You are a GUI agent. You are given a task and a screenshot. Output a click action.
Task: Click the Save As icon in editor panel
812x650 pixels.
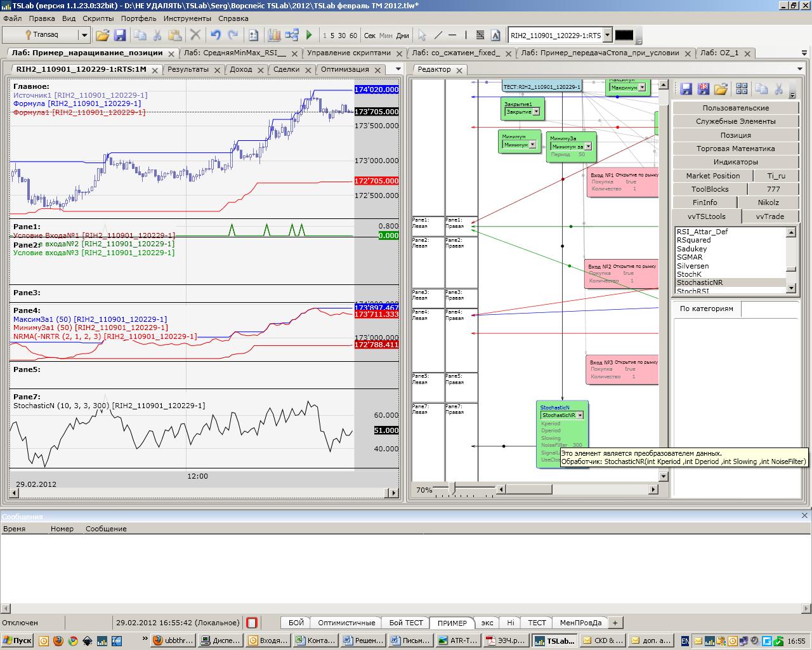tap(704, 89)
